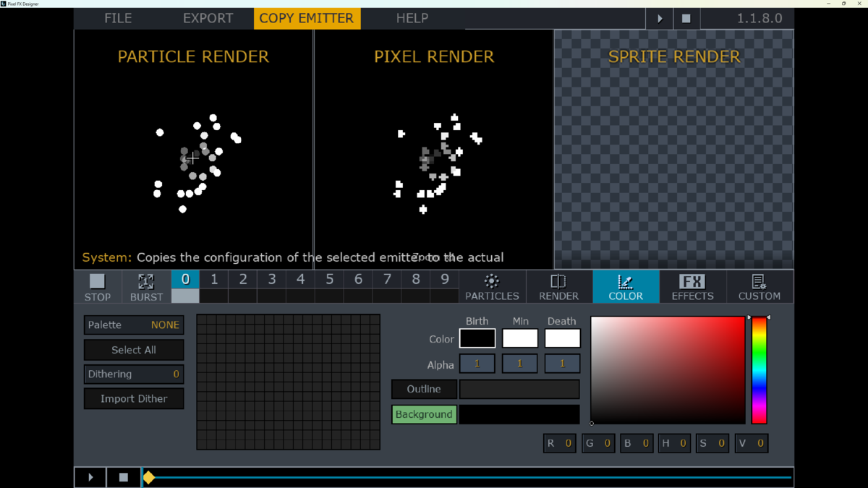The image size is (868, 488).
Task: Open the EXPORT menu
Action: tap(208, 19)
